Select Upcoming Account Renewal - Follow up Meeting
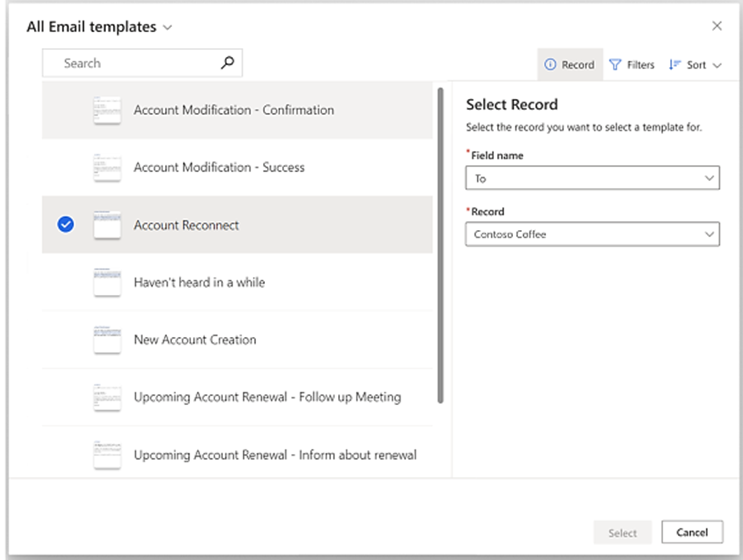The height and width of the screenshot is (560, 743). coord(267,397)
